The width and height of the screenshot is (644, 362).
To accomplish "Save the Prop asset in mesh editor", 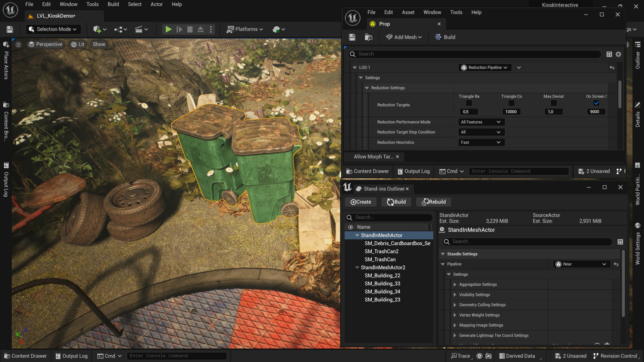I will coord(352,37).
